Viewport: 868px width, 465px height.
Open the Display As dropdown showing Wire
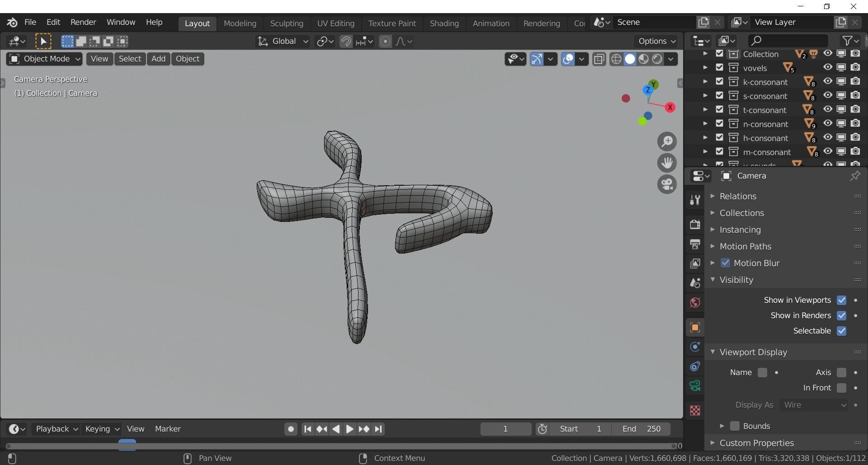(814, 405)
